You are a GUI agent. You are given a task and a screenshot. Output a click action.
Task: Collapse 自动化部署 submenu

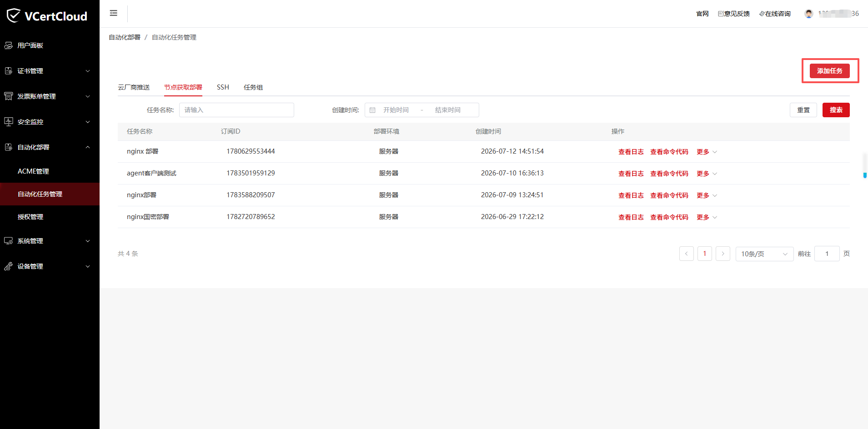coord(88,147)
